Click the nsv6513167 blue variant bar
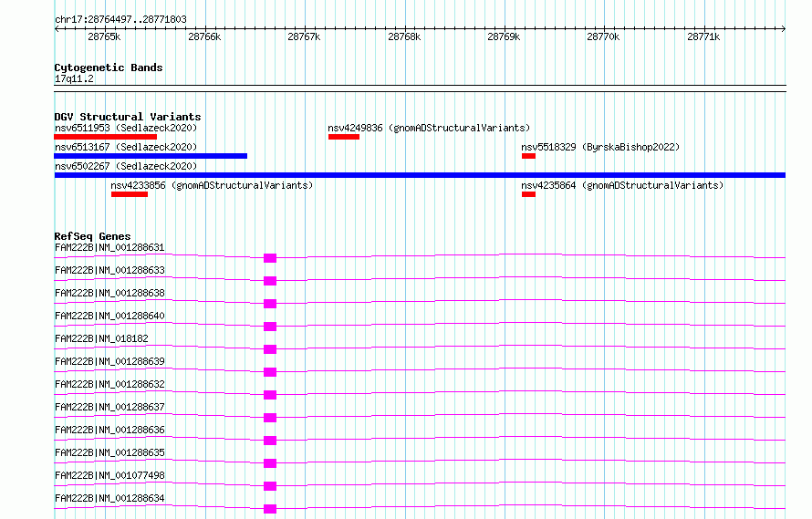Image resolution: width=812 pixels, height=519 pixels. 151,156
